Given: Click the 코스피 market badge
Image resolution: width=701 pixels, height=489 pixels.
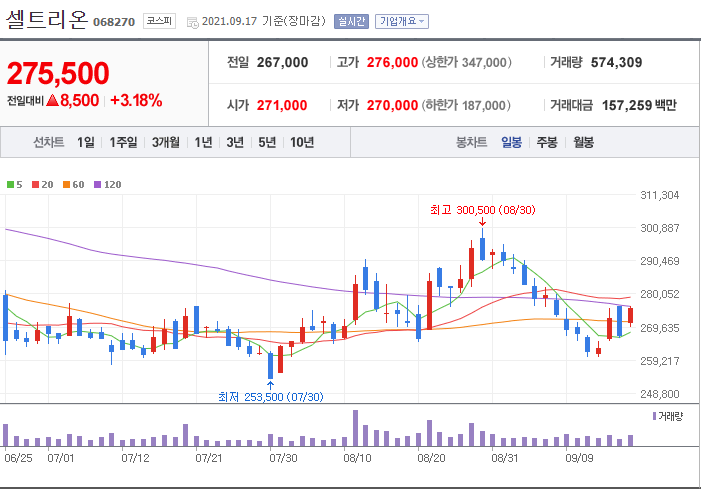Looking at the screenshot, I should click(159, 21).
